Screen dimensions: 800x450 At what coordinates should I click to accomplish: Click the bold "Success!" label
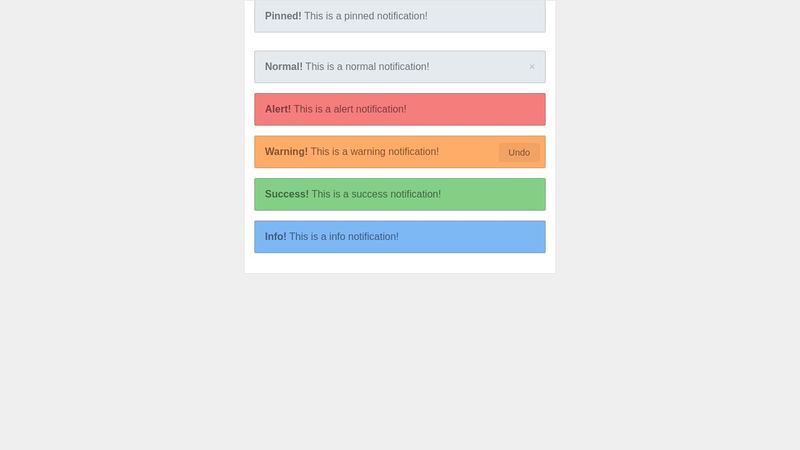pyautogui.click(x=287, y=194)
